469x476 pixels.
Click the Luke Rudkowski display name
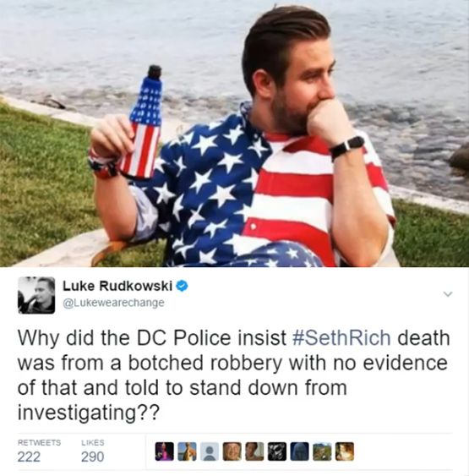coord(117,286)
